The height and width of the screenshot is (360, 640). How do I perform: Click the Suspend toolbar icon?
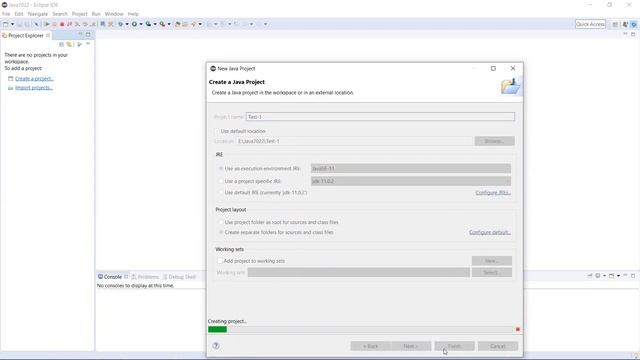click(54, 24)
